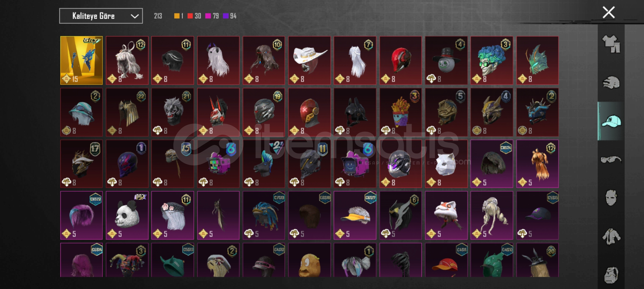Select the french fries headgear item
Screen dimensions: 644x289
401,112
